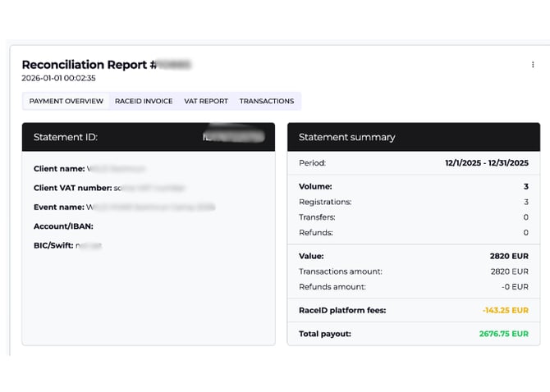Click the Statement ID header

(66, 137)
